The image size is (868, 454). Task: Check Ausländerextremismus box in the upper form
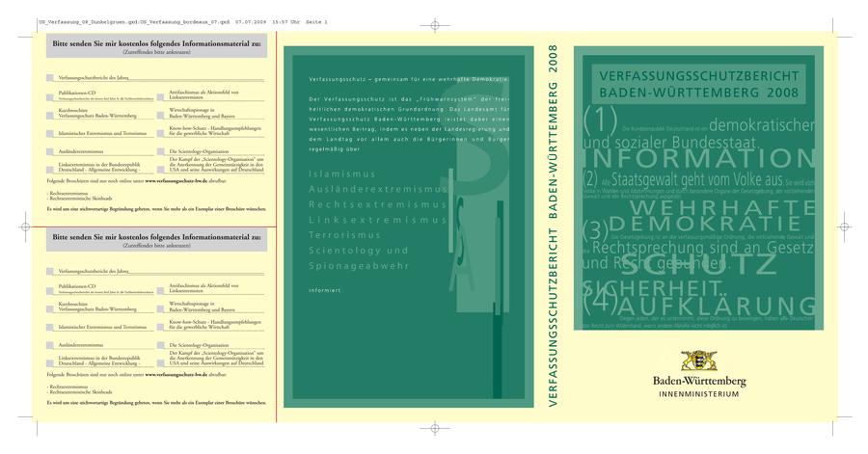(50, 151)
